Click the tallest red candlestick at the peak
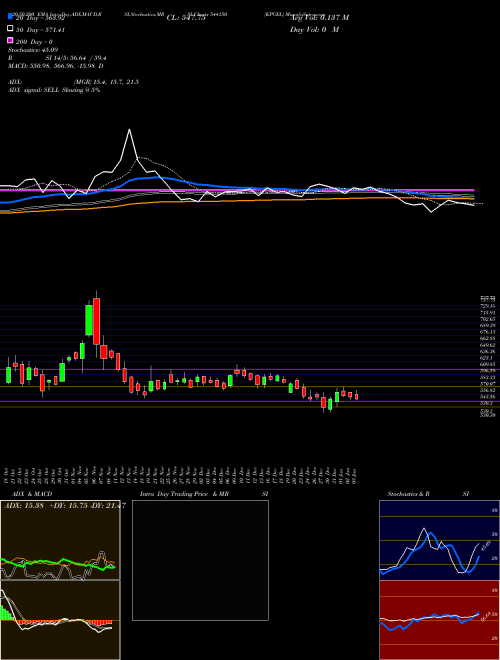Screen dimensions: 500x660 tap(96, 321)
